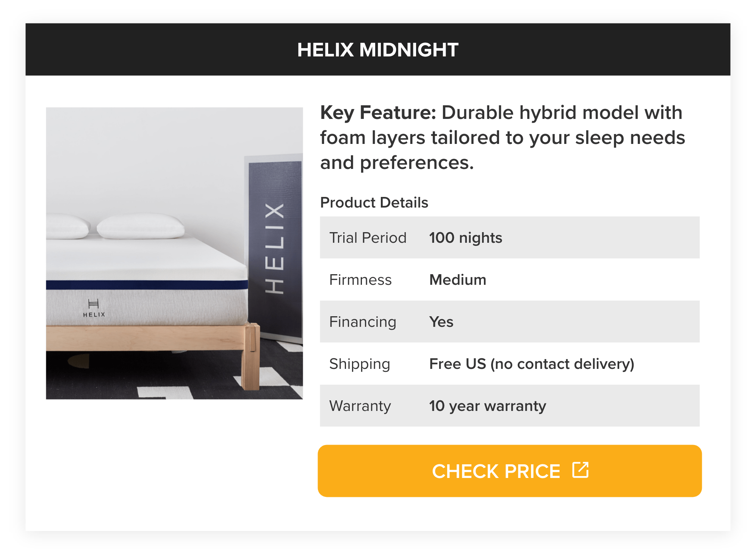The image size is (756, 559).
Task: Click the HELIX MIDNIGHT title header
Action: click(378, 49)
